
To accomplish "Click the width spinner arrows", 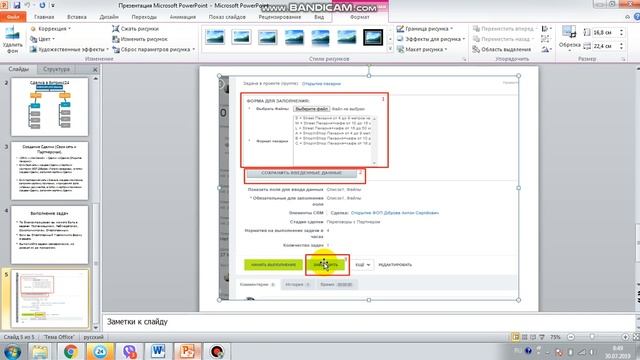I will (621, 46).
